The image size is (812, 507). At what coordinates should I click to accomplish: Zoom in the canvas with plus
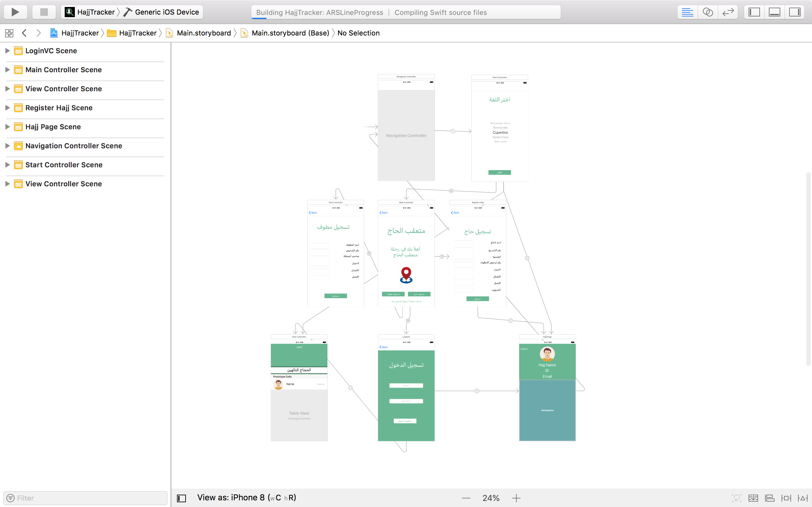pos(516,498)
